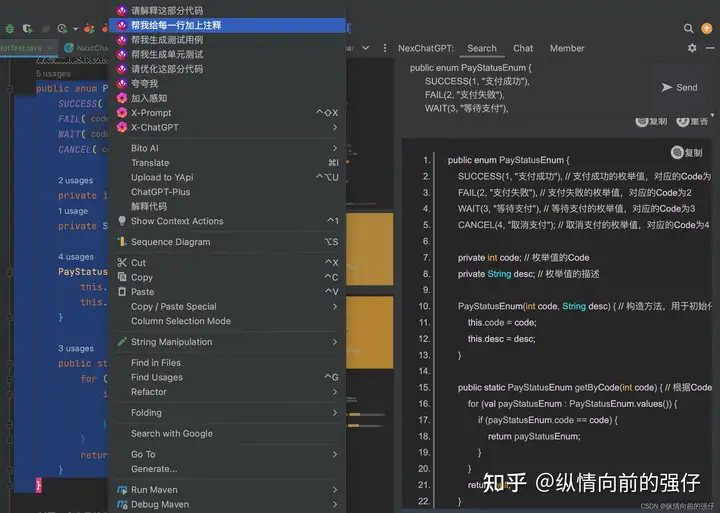Viewport: 720px width, 513px height.
Task: Select ChatGPT-Plus menu entry
Action: pos(227,192)
